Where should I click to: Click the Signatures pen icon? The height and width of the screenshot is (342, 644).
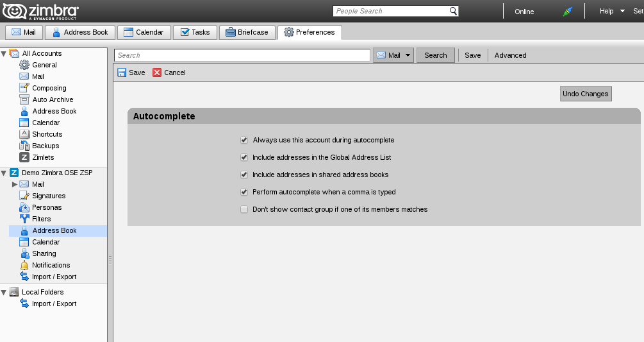pos(24,196)
